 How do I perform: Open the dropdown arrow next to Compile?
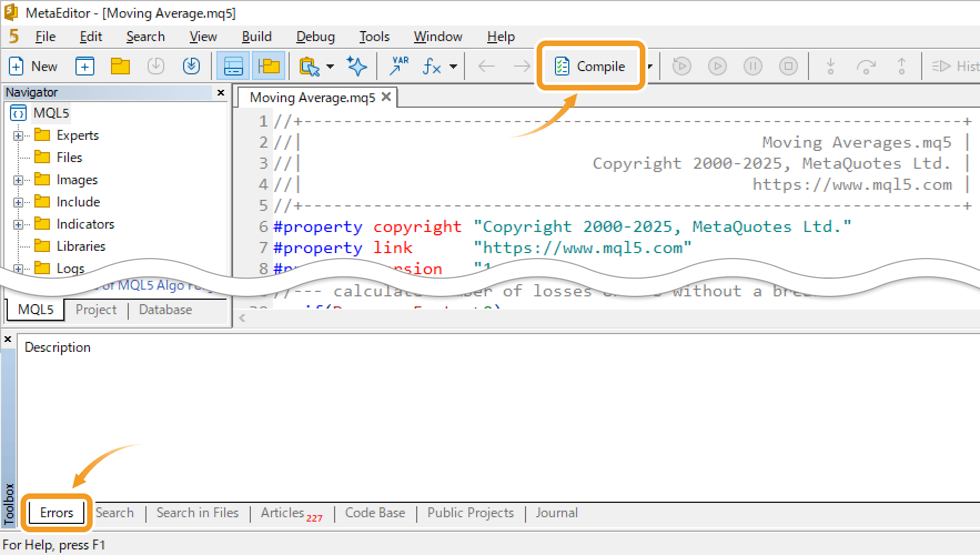pyautogui.click(x=649, y=67)
